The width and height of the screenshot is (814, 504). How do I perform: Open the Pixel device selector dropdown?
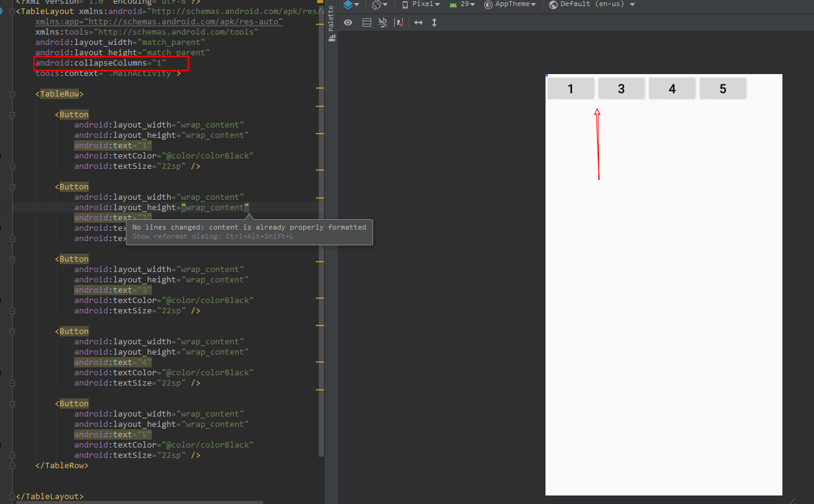click(421, 4)
